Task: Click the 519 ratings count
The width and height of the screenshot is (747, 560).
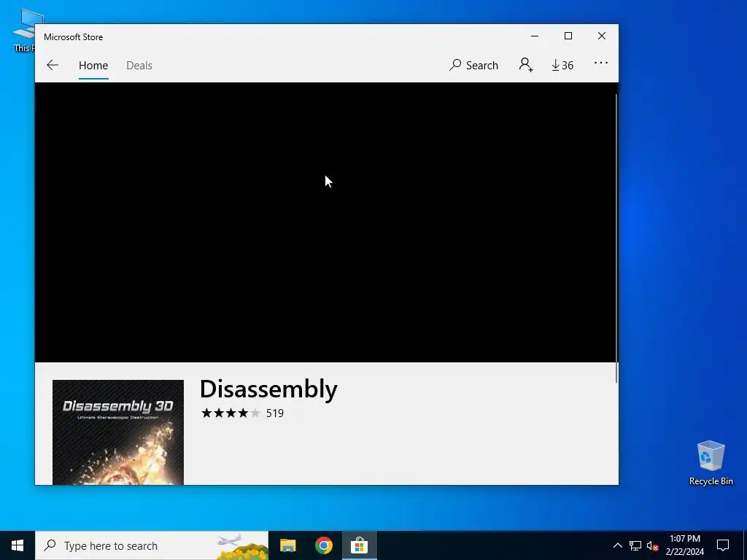Action: pyautogui.click(x=275, y=413)
